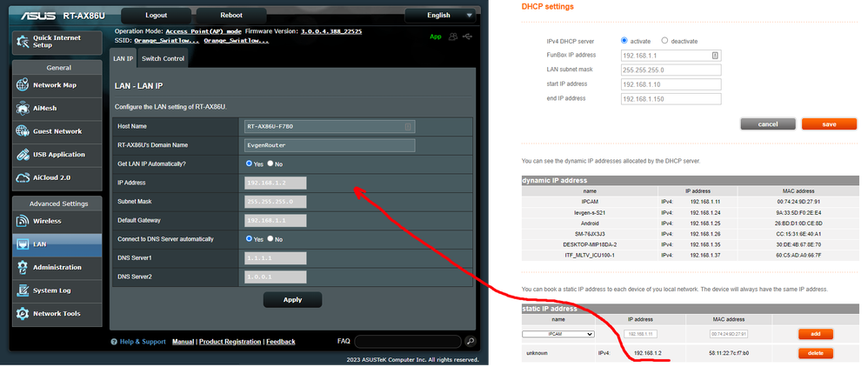Open Network Map page
Viewport: 868px width, 367px height.
pyautogui.click(x=57, y=85)
